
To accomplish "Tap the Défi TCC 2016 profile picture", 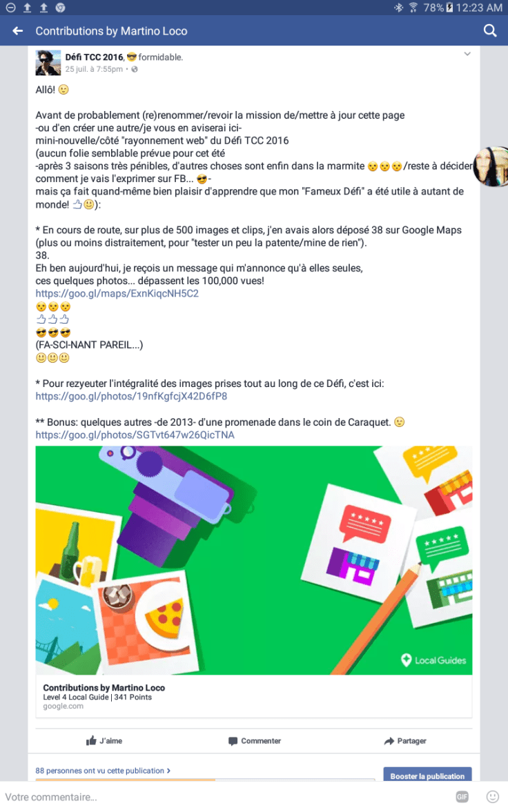I will [48, 63].
